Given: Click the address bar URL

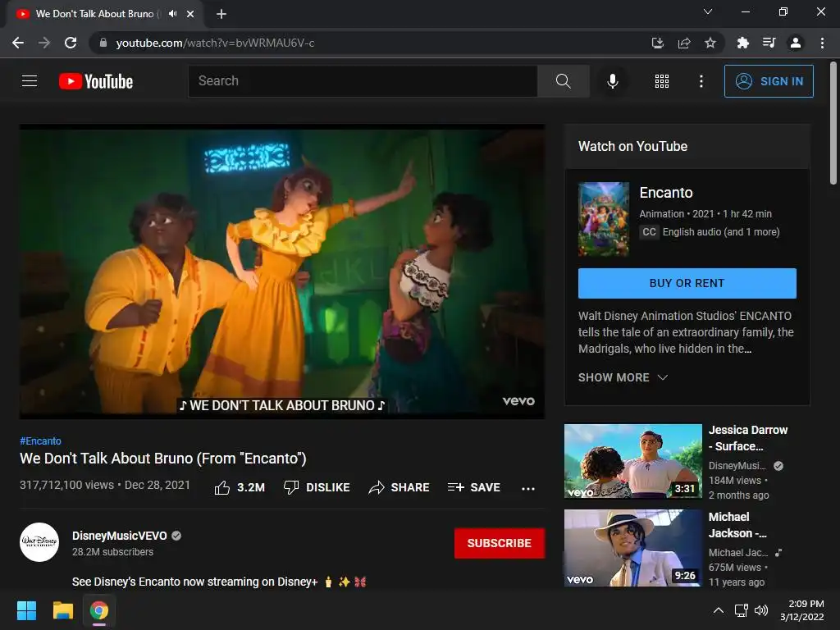Looking at the screenshot, I should [x=216, y=43].
